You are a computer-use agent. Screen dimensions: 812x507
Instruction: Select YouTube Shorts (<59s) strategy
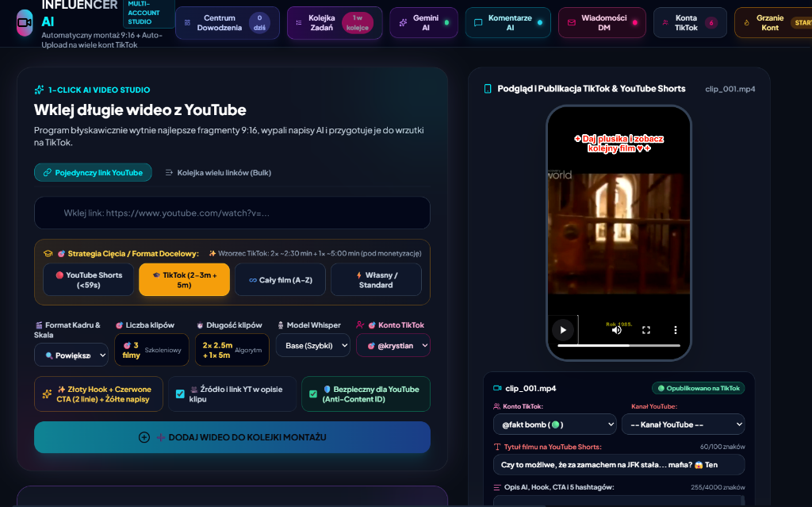coord(89,280)
